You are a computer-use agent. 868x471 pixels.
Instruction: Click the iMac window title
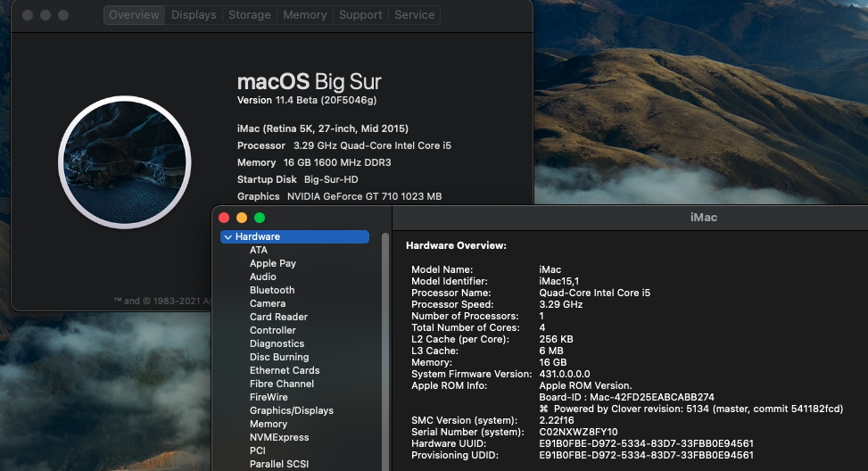(704, 218)
